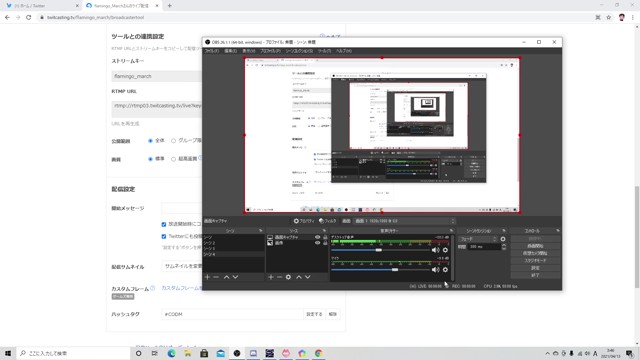Select the 超高画質 quality radio button
This screenshot has width=640, height=360.
pos(173,159)
